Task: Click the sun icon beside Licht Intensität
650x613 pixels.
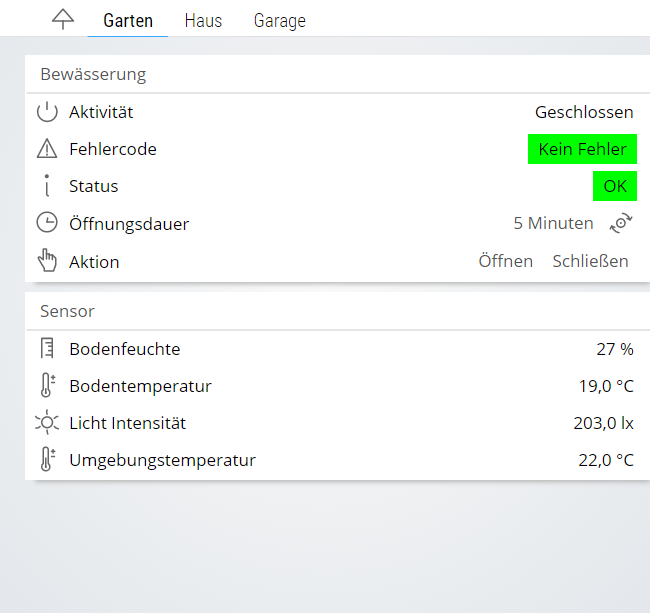Action: (47, 423)
